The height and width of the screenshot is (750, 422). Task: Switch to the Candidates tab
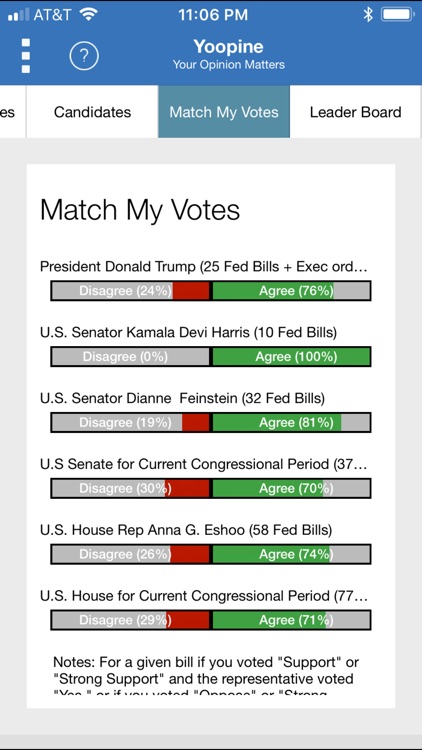coord(92,112)
